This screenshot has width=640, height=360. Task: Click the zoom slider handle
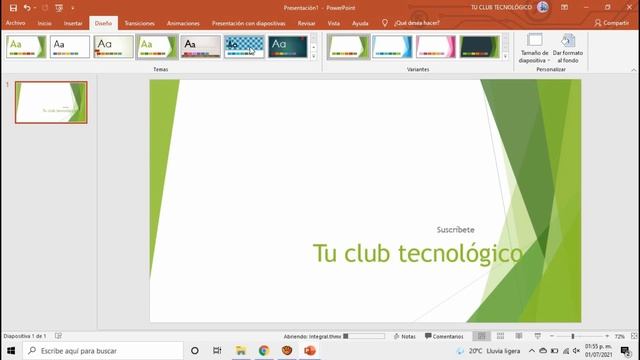click(x=573, y=336)
